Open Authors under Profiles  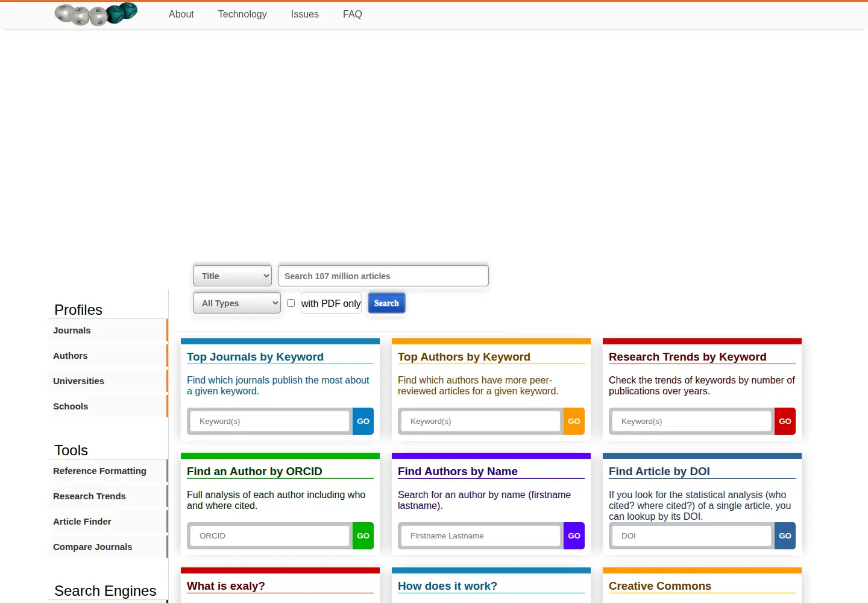(x=108, y=356)
